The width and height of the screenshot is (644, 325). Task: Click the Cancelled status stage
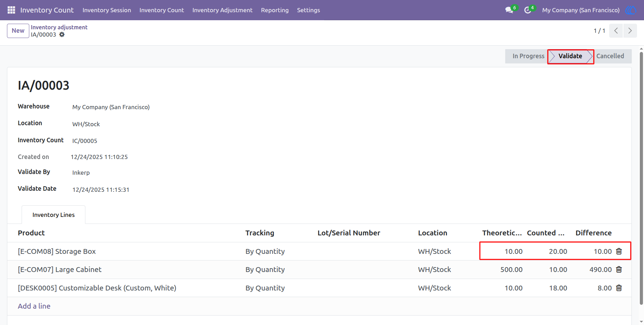click(610, 56)
